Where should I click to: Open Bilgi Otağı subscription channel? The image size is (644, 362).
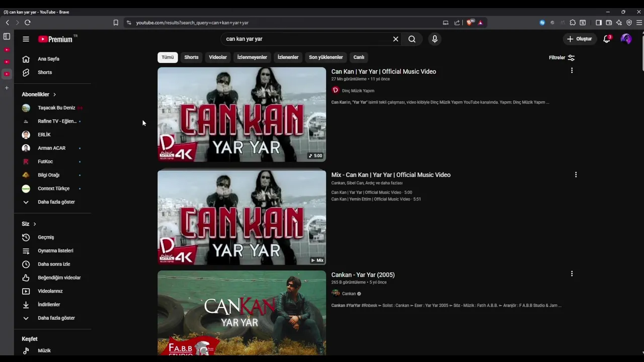tap(52, 175)
